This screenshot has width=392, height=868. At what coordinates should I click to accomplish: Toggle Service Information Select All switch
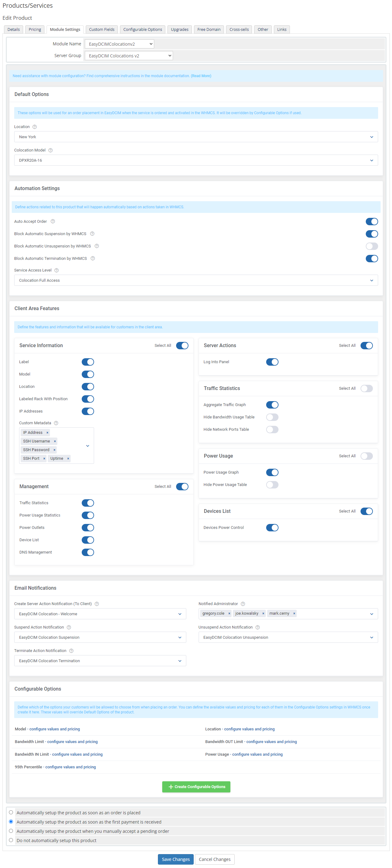pos(182,346)
